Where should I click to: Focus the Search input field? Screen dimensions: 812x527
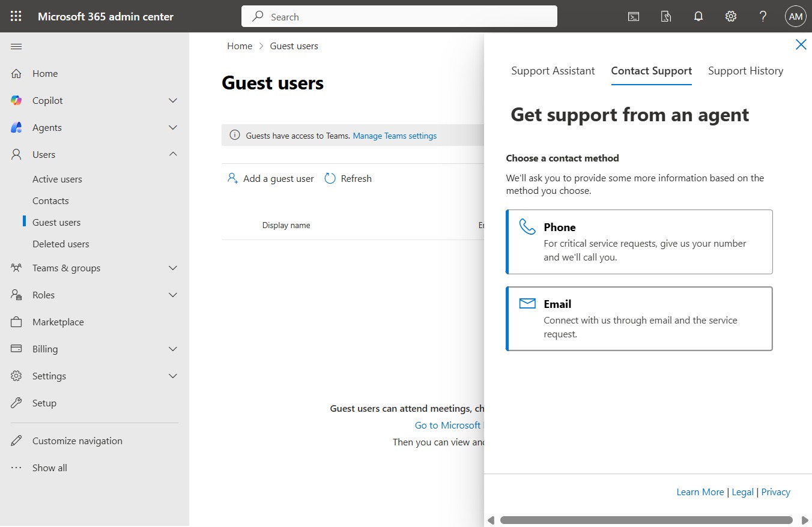coord(399,17)
